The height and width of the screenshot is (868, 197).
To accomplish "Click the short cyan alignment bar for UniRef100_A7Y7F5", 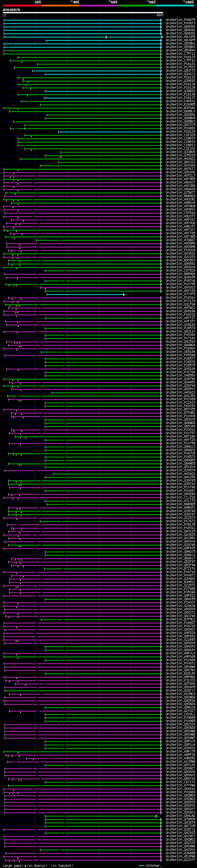I will (86, 294).
